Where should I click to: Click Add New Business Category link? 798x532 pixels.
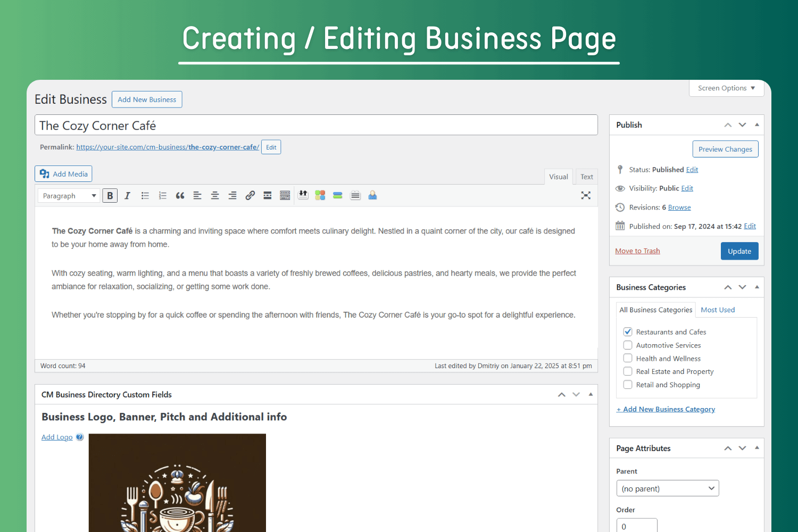(x=666, y=409)
